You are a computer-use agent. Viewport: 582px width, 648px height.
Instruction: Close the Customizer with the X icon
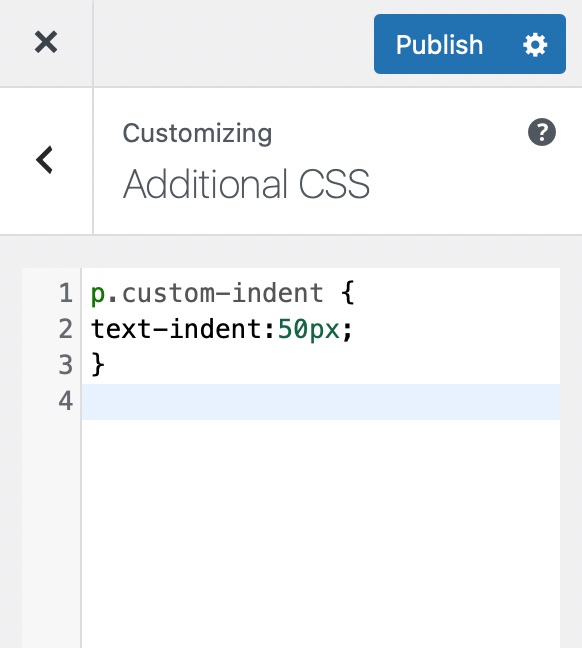[45, 42]
